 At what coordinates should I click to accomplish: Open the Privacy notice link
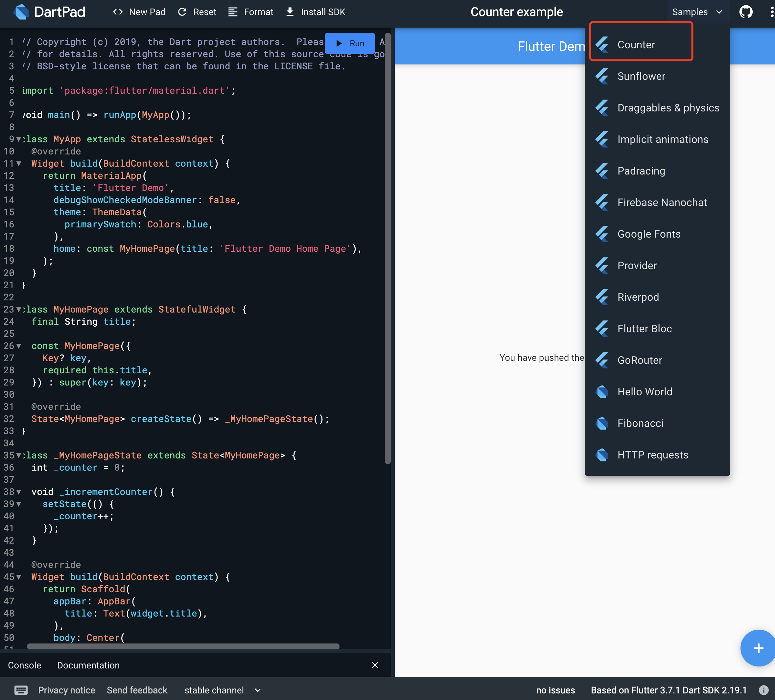pyautogui.click(x=66, y=690)
